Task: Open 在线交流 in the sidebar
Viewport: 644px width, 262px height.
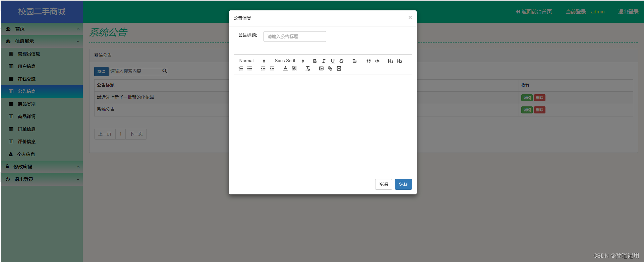Action: (42, 79)
